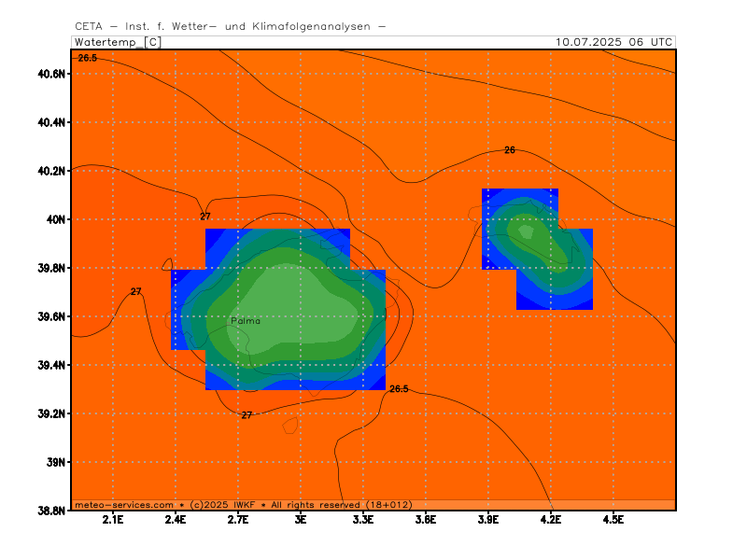Click the 39.8N latitude label
This screenshot has height=560, width=747.
tap(51, 268)
